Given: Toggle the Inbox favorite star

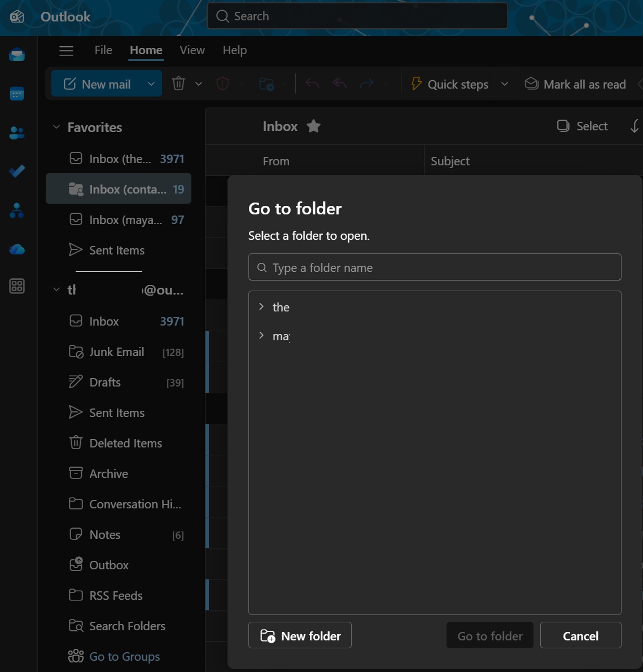Looking at the screenshot, I should (x=313, y=126).
